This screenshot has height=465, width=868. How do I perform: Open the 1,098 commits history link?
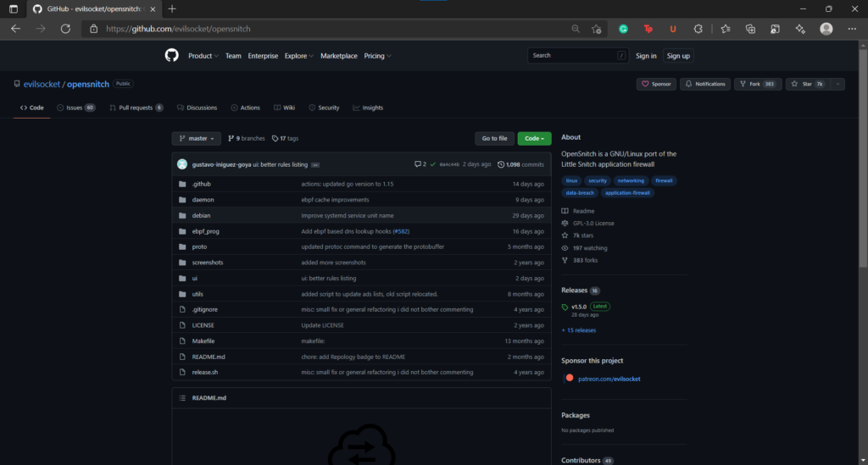pos(521,164)
